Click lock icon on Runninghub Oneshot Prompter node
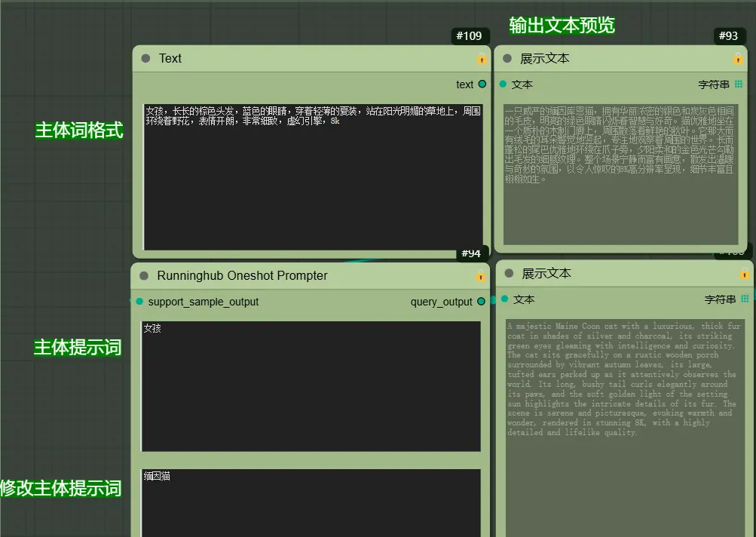 (481, 276)
